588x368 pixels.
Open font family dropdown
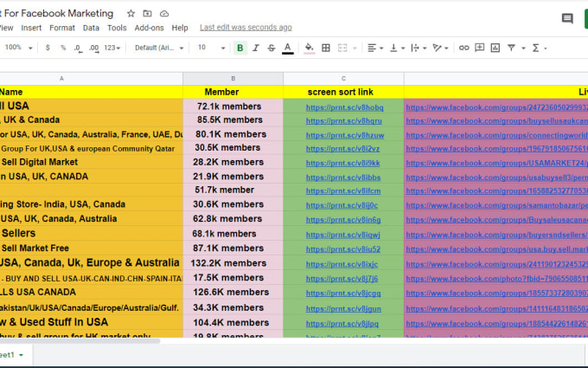[x=159, y=48]
